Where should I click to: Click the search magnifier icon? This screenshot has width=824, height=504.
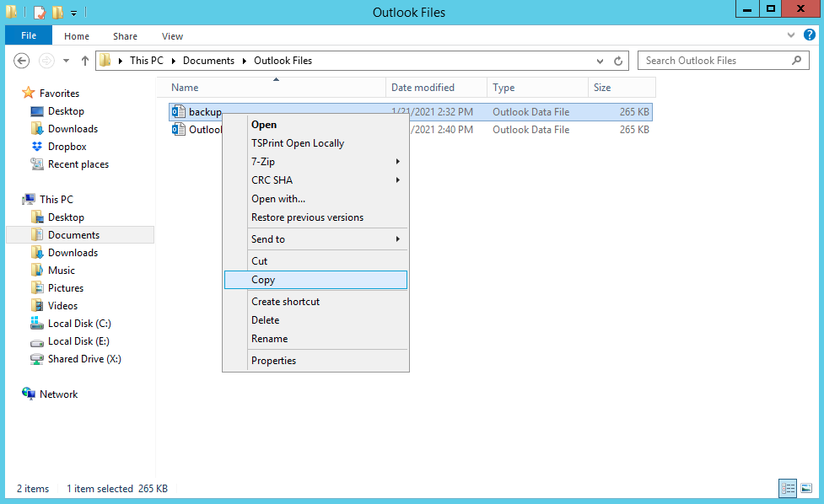coord(797,61)
